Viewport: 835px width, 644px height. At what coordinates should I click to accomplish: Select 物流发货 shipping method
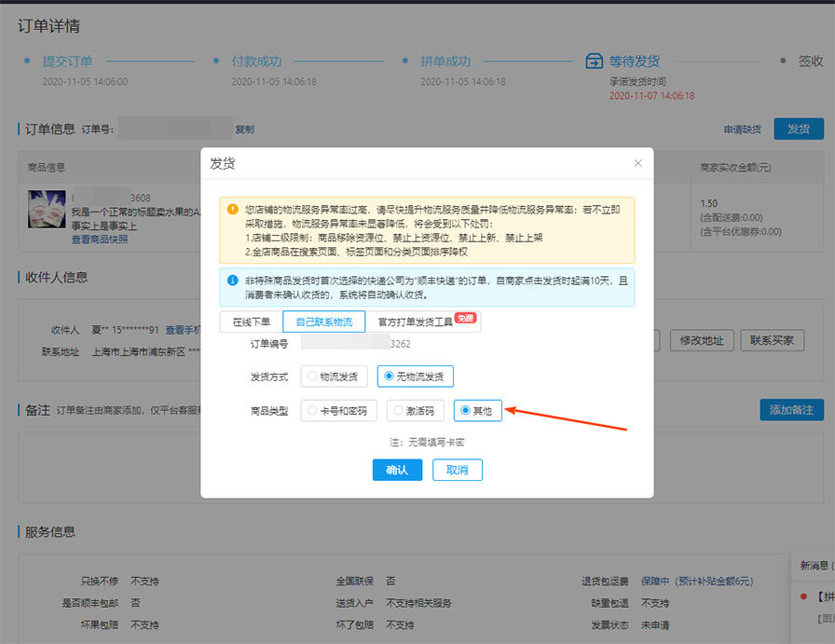click(x=334, y=377)
